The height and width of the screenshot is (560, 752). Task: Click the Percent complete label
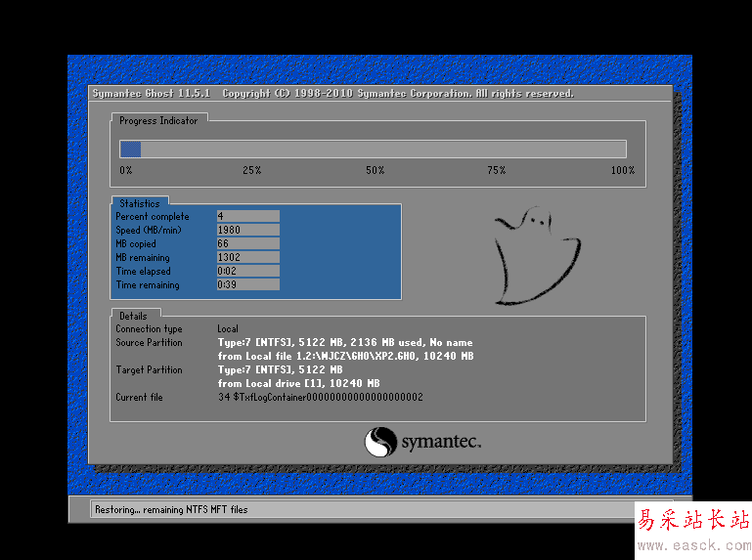click(152, 217)
